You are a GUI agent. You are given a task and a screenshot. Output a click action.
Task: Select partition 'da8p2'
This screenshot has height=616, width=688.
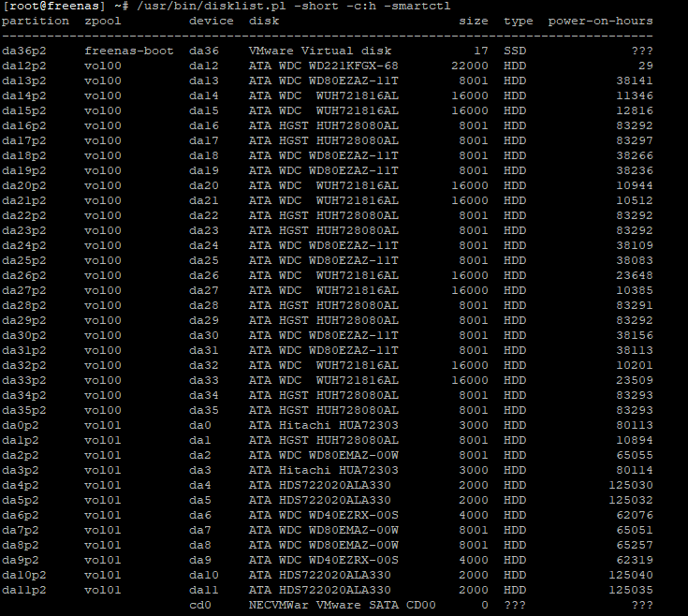[x=21, y=545]
